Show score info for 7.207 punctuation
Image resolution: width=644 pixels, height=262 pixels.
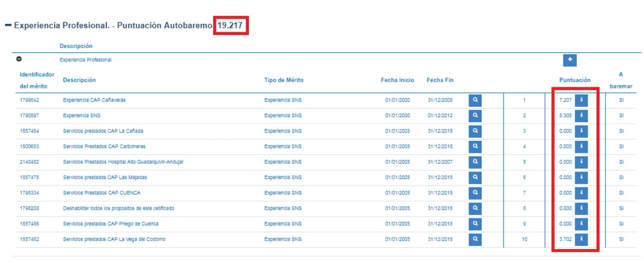click(581, 100)
